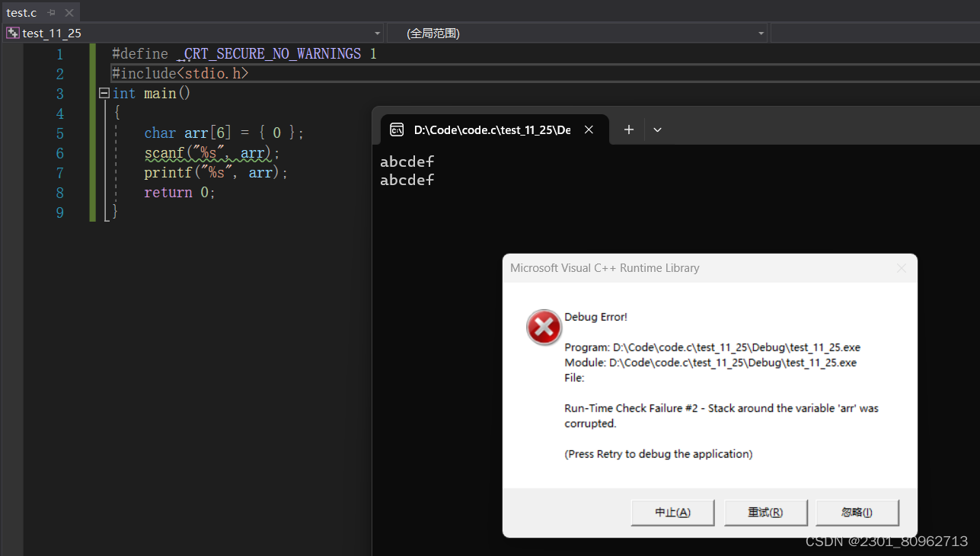Image resolution: width=980 pixels, height=556 pixels.
Task: Place cursor on the printf line
Action: pyautogui.click(x=213, y=173)
